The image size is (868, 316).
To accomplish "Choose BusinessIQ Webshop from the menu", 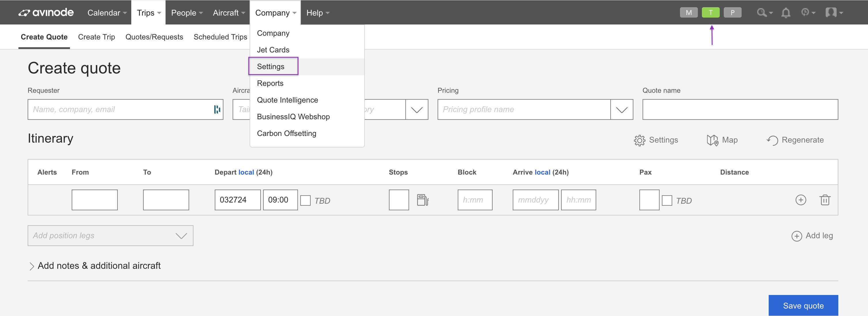I will tap(293, 117).
